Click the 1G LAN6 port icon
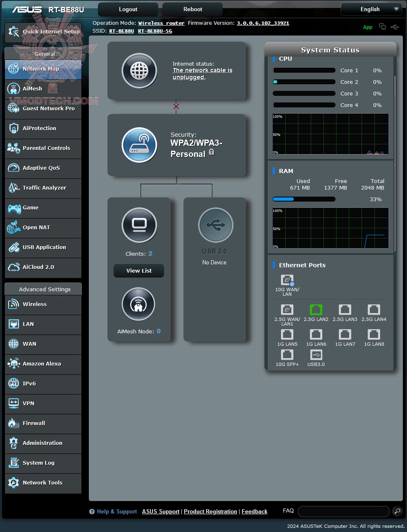This screenshot has height=532, width=407. 316,335
